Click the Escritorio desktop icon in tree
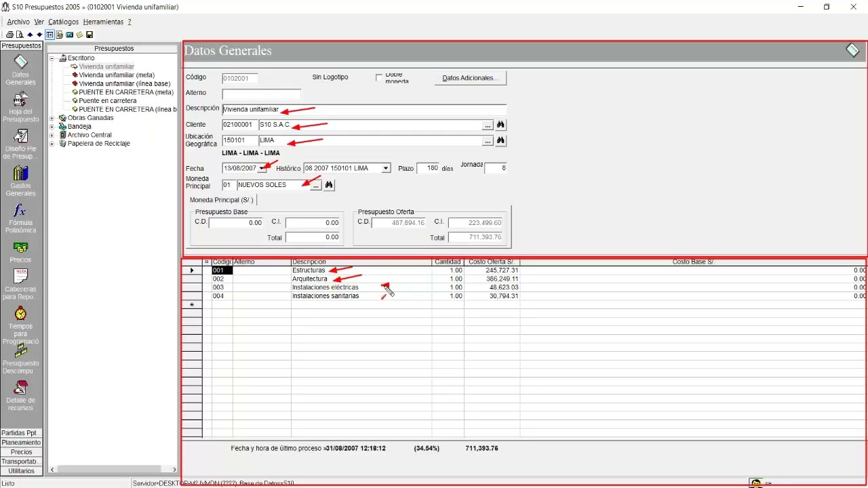 [x=63, y=58]
